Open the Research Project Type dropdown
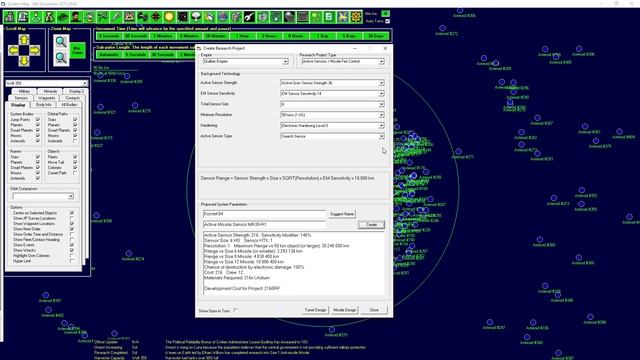This screenshot has height=360, width=640. [x=343, y=61]
